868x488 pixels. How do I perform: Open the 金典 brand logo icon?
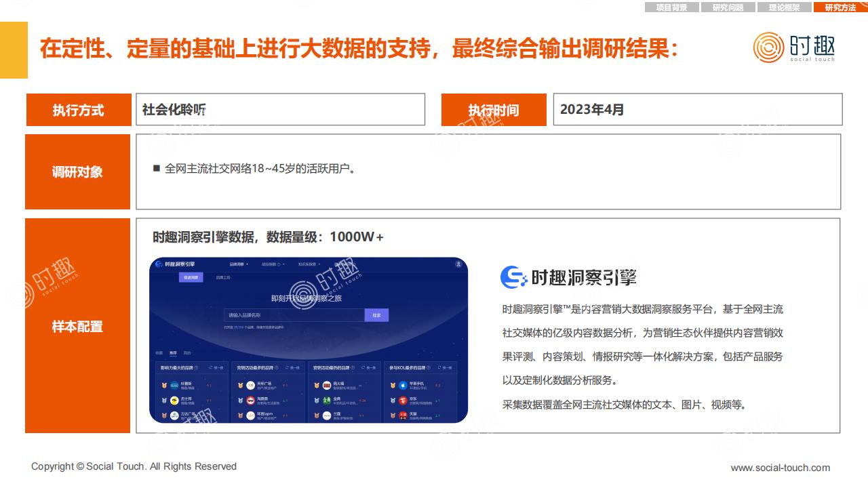tap(327, 400)
